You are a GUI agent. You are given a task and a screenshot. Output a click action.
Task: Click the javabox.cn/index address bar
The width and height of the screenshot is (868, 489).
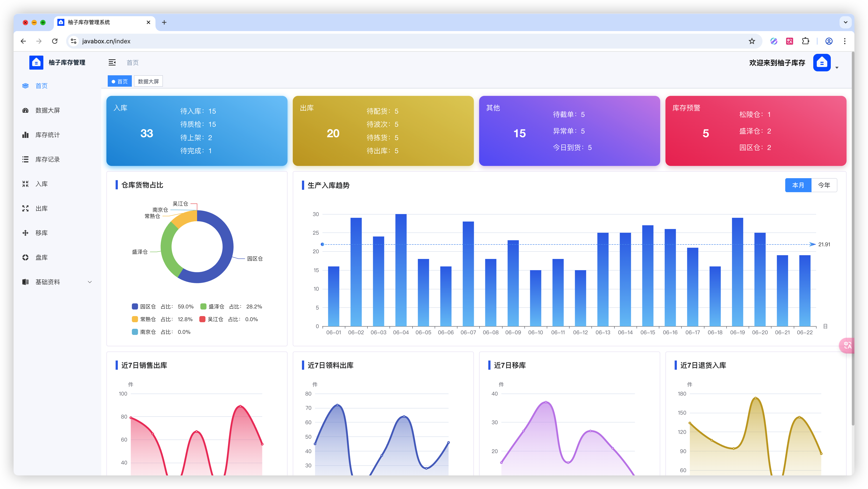(106, 41)
